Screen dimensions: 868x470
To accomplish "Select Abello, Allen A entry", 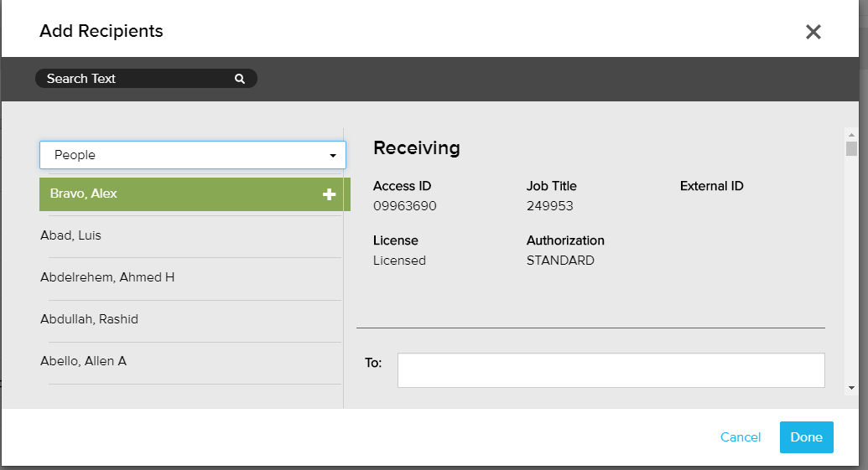I will click(83, 361).
